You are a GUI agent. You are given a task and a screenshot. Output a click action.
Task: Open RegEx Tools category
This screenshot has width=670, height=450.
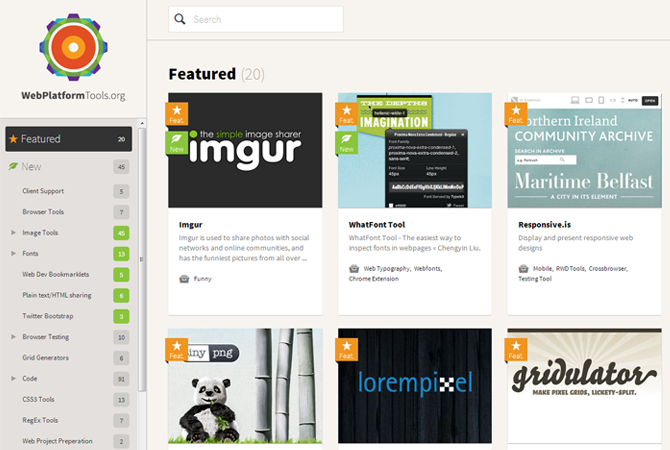[40, 421]
